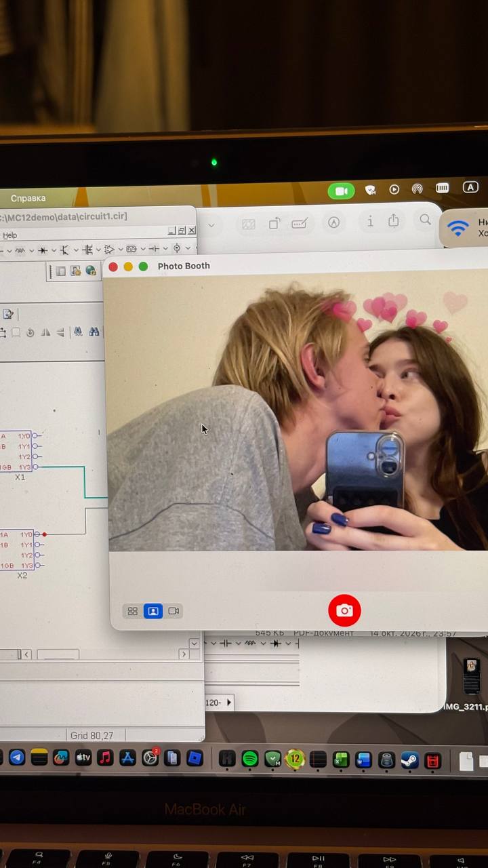Open Telegram from the Dock
This screenshot has height=868, width=488.
pyautogui.click(x=17, y=757)
